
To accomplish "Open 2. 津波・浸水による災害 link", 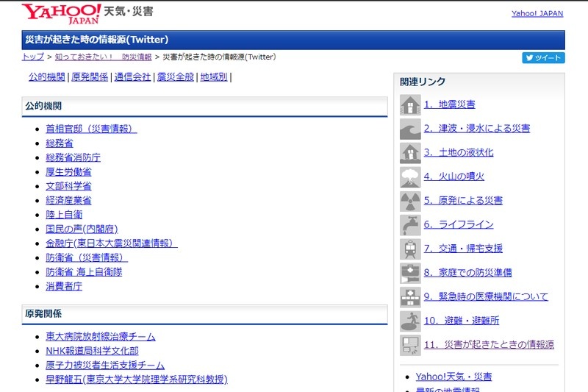I will coord(477,128).
